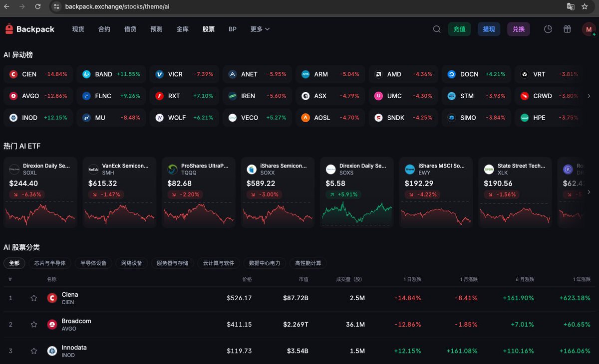Favorite Broadcom with star icon
The width and height of the screenshot is (599, 364).
(34, 325)
